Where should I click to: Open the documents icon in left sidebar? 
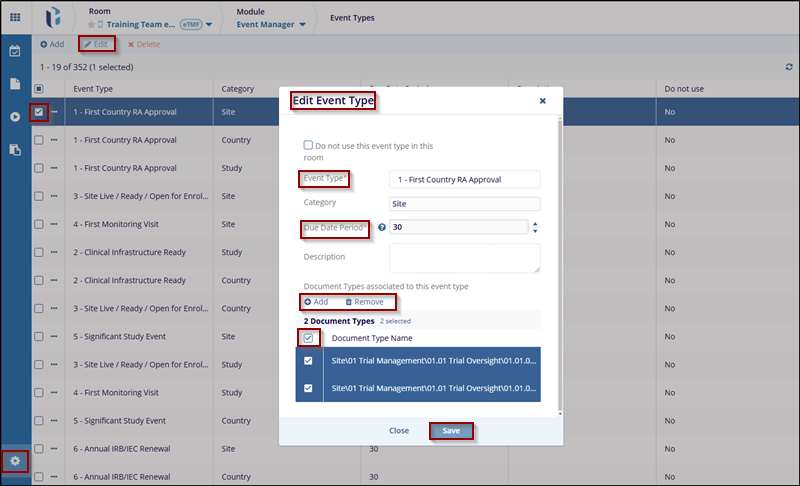[15, 84]
